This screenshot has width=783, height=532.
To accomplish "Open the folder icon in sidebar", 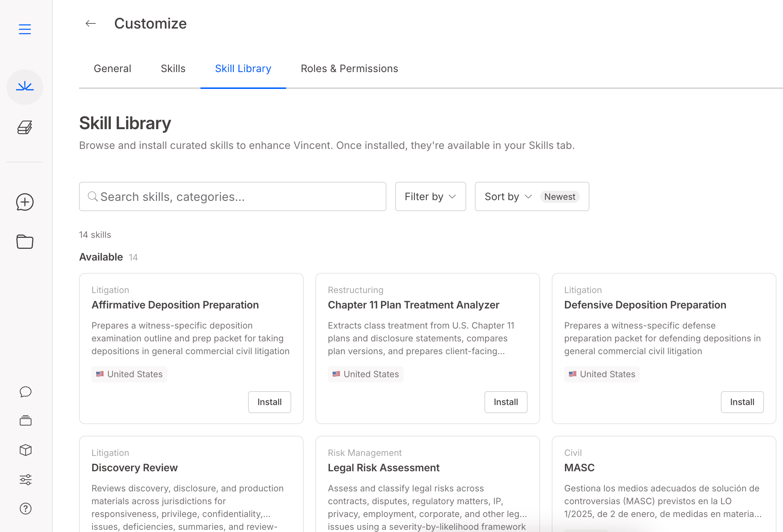I will point(25,242).
